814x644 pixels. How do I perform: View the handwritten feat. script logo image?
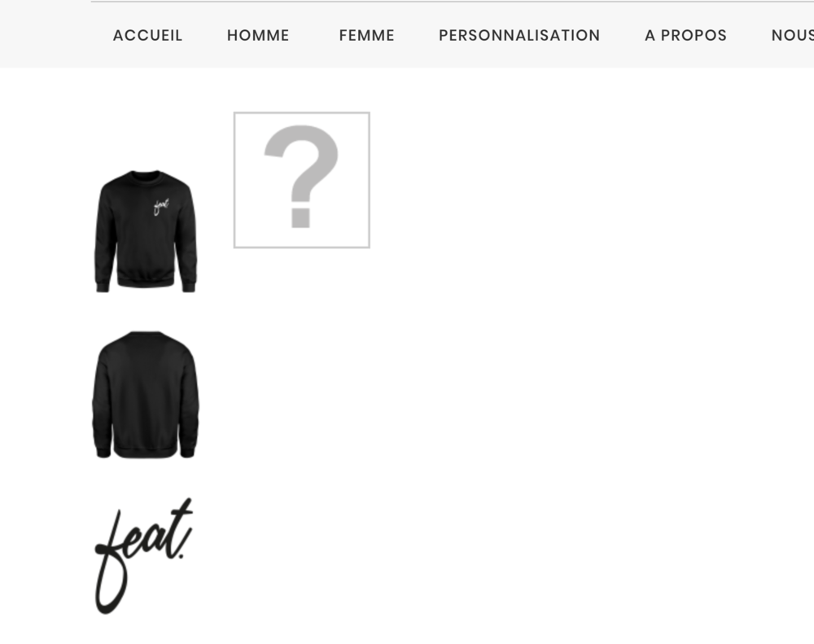click(144, 556)
